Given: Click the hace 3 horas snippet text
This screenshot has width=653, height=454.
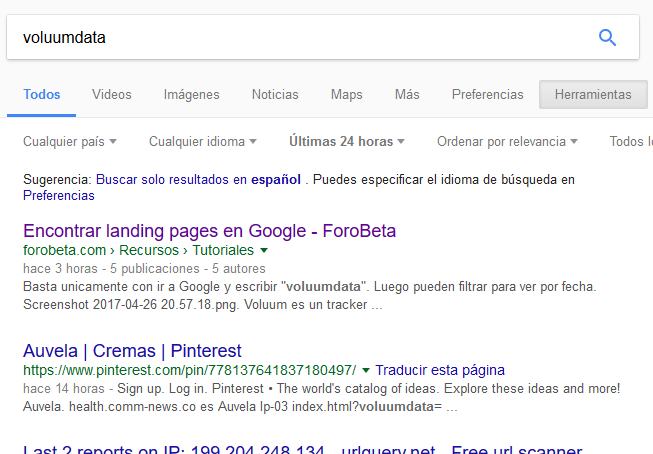Looking at the screenshot, I should 60,269.
